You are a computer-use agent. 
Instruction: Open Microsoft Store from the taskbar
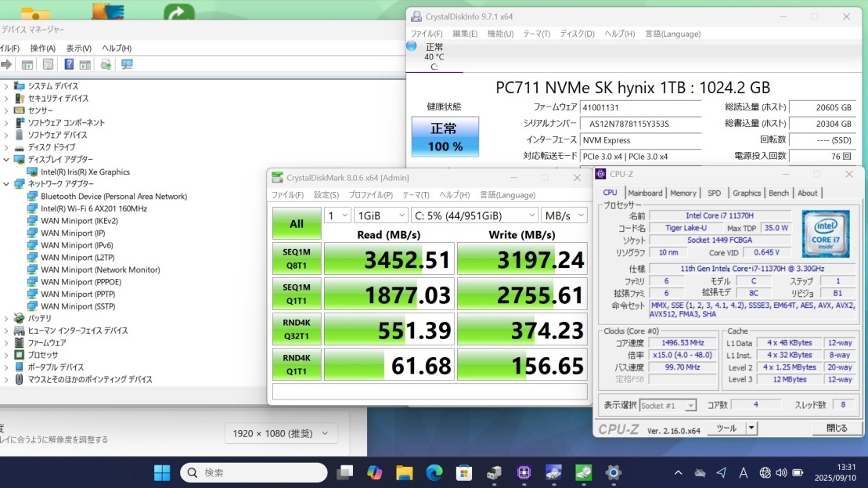coord(464,472)
